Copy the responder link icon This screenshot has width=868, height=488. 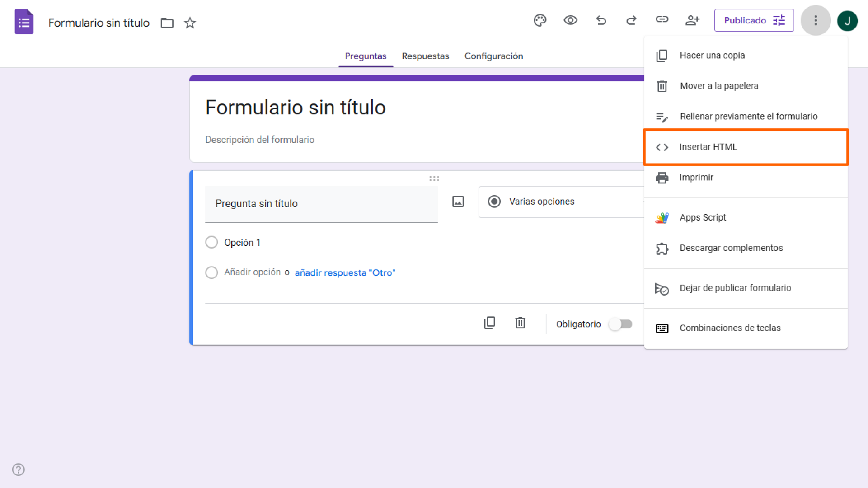[662, 19]
